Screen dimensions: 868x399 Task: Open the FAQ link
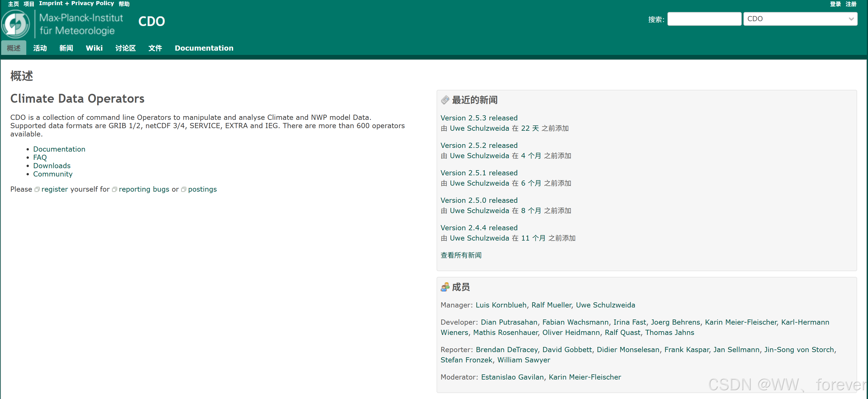tap(40, 158)
